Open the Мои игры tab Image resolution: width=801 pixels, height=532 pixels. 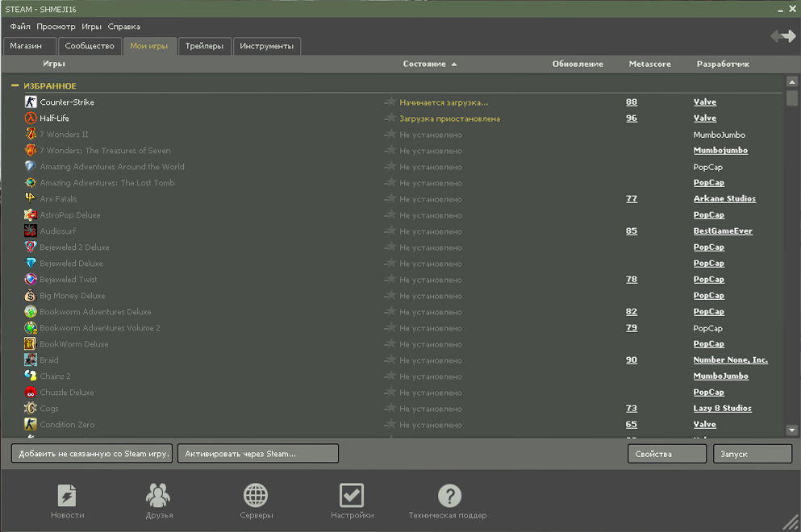pos(149,46)
